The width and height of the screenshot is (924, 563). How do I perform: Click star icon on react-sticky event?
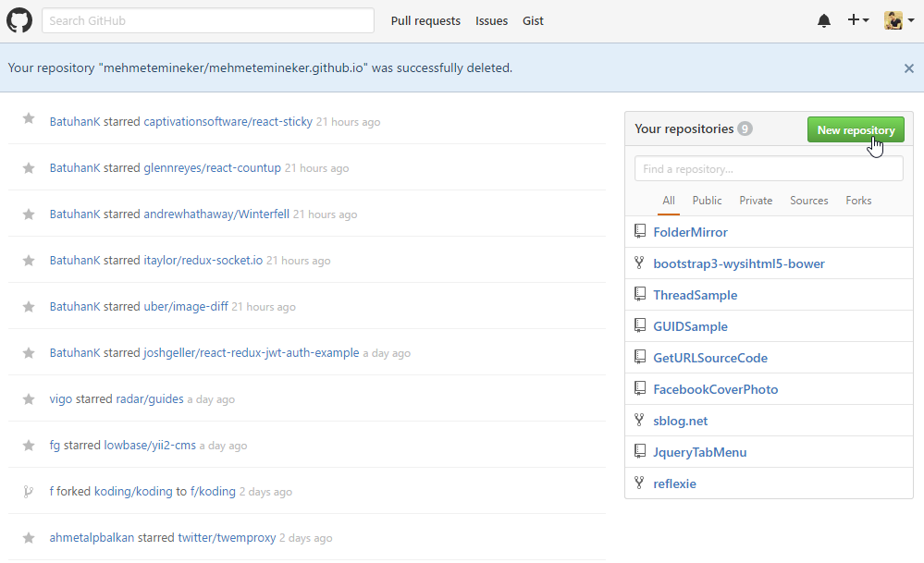(x=29, y=119)
